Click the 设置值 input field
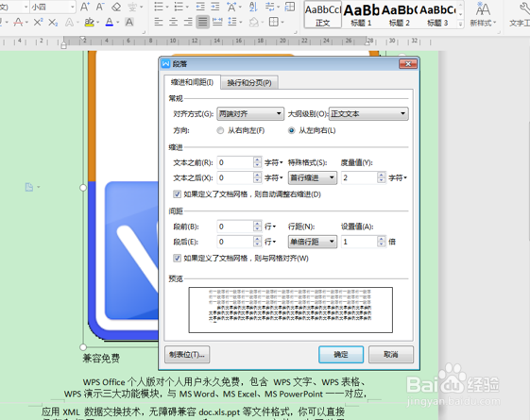The height and width of the screenshot is (420, 530). pyautogui.click(x=359, y=242)
